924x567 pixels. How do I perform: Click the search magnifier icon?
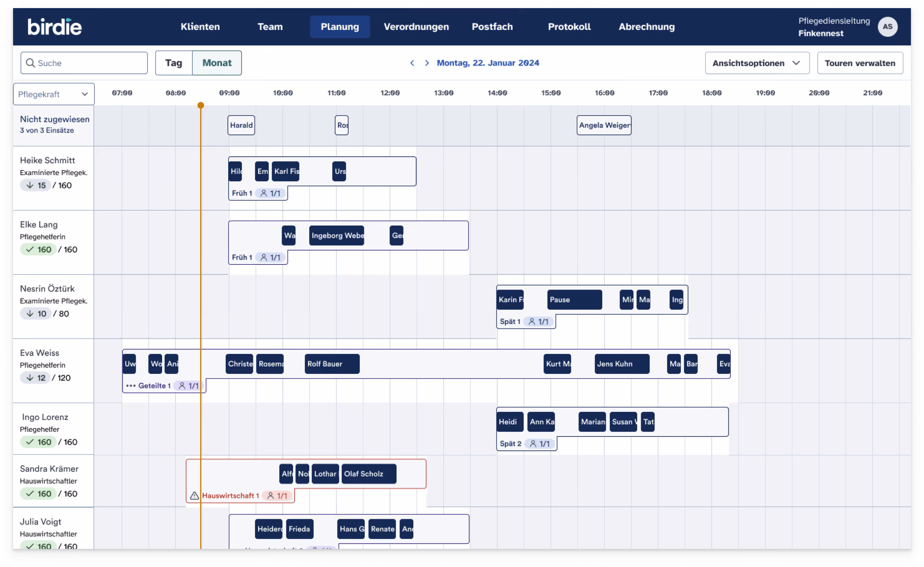pos(30,63)
